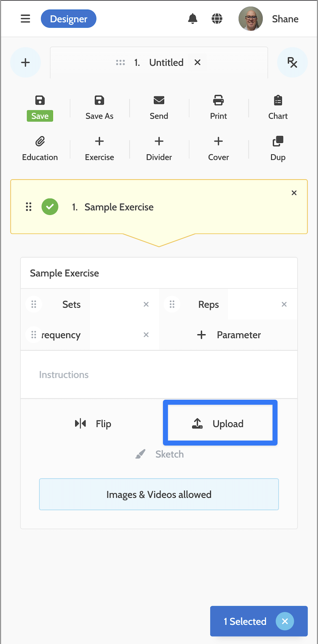Open the Chart clipboard icon
This screenshot has height=644, width=318.
tap(278, 100)
